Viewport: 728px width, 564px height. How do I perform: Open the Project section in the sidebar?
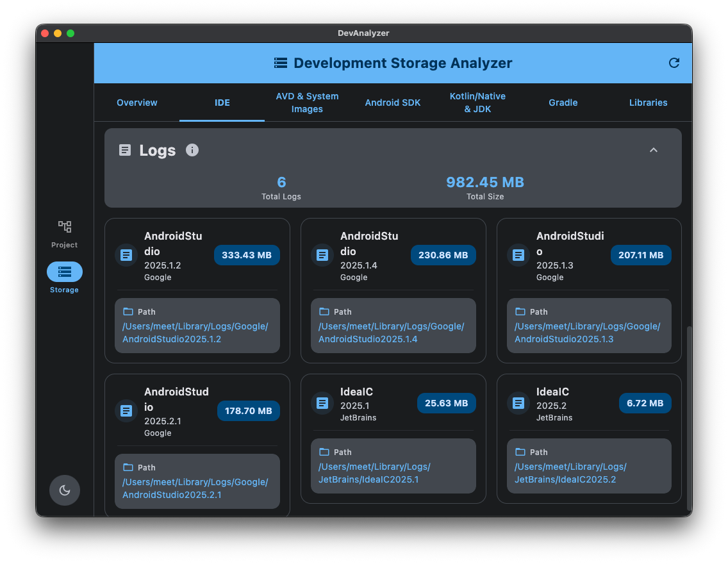tap(64, 235)
